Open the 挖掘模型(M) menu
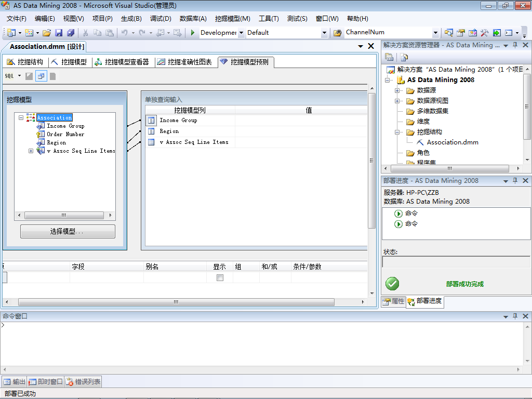Viewport: 532px width, 399px height. tap(232, 19)
